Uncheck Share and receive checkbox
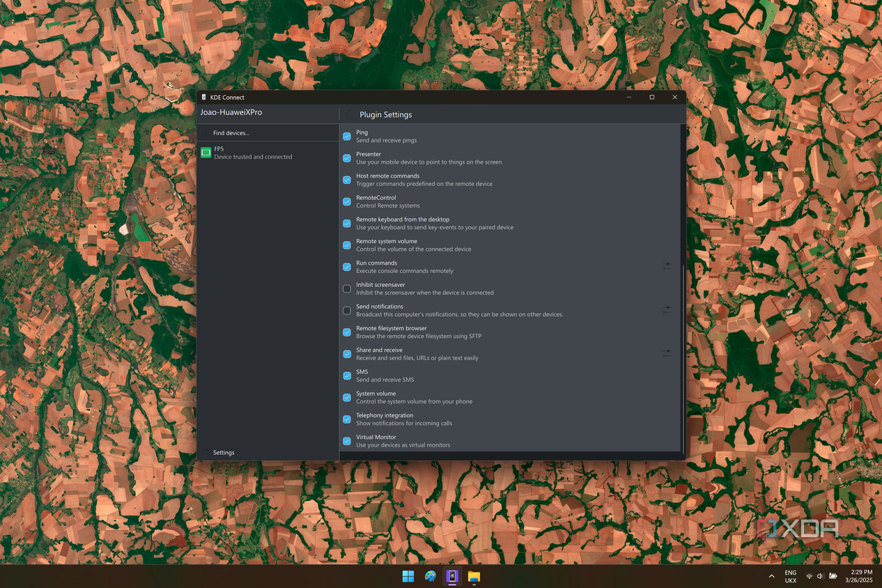Viewport: 882px width, 588px height. tap(347, 354)
